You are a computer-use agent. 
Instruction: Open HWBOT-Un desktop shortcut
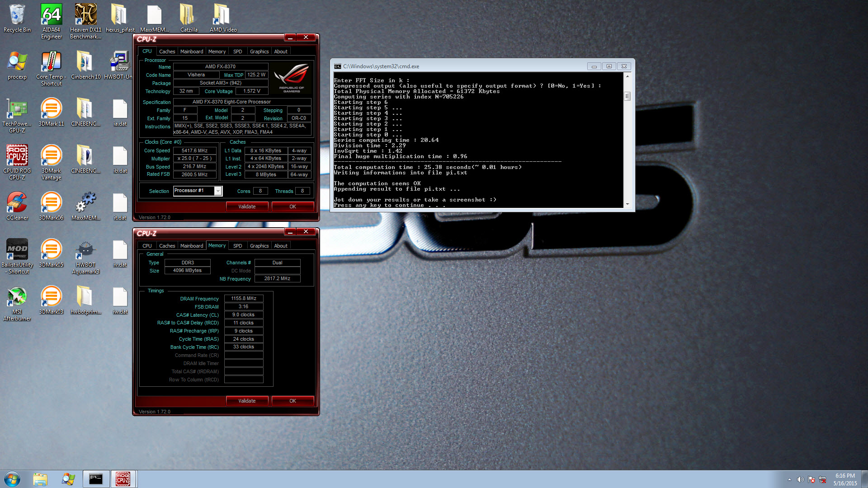[119, 66]
